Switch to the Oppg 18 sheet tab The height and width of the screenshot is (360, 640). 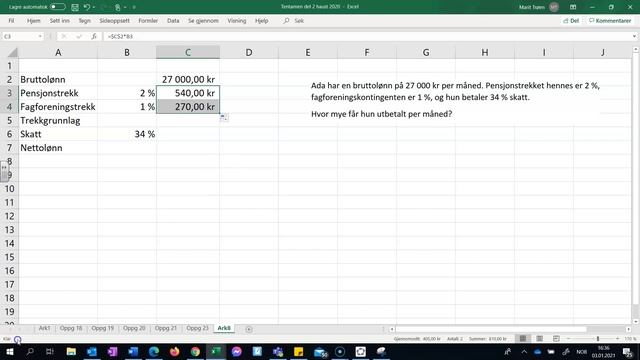[x=71, y=328]
